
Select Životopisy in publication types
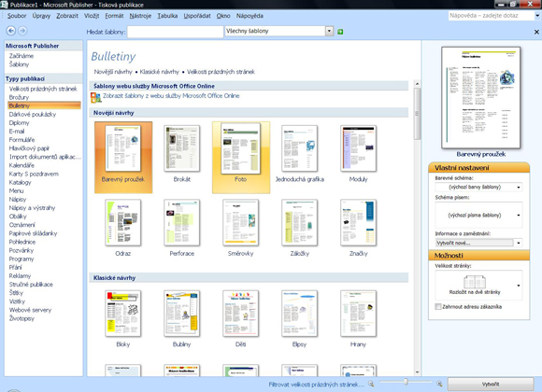click(21, 318)
